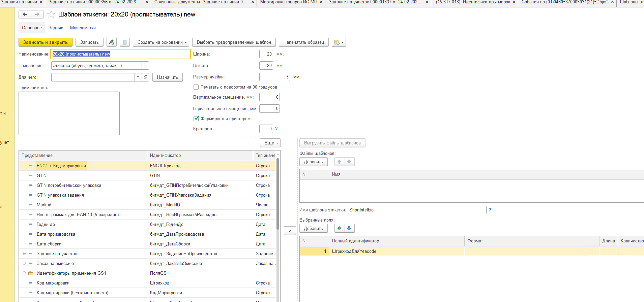Click 'Напечатать образец' button
Viewport: 644px width, 302px height.
(x=303, y=42)
